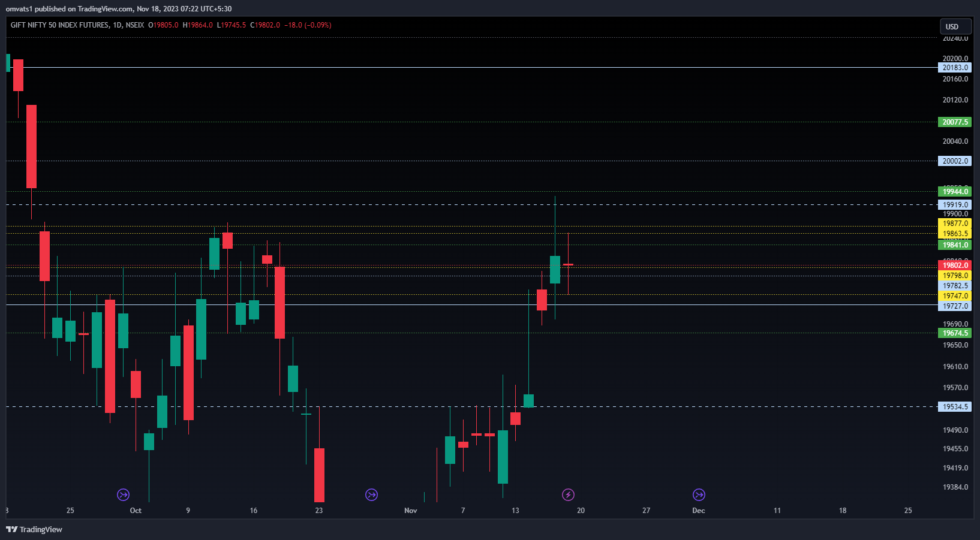The image size is (980, 540).
Task: Click the green 19674.5 price label
Action: (955, 333)
